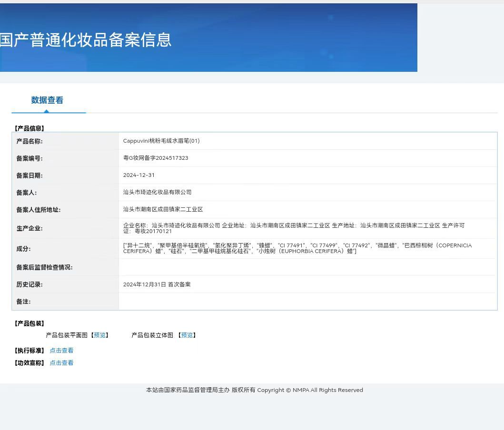Click the 成分 ingredients list text
This screenshot has width=504, height=430.
[x=297, y=248]
